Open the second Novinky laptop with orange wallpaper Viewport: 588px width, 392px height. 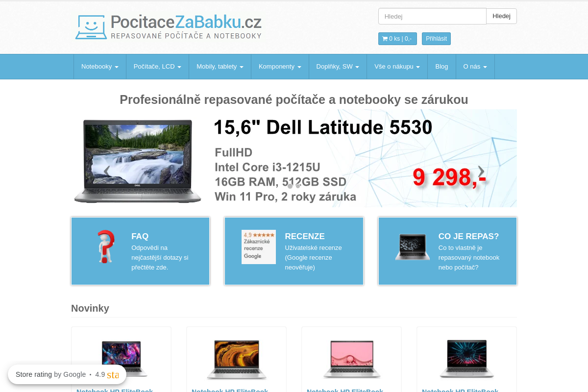pos(236,359)
